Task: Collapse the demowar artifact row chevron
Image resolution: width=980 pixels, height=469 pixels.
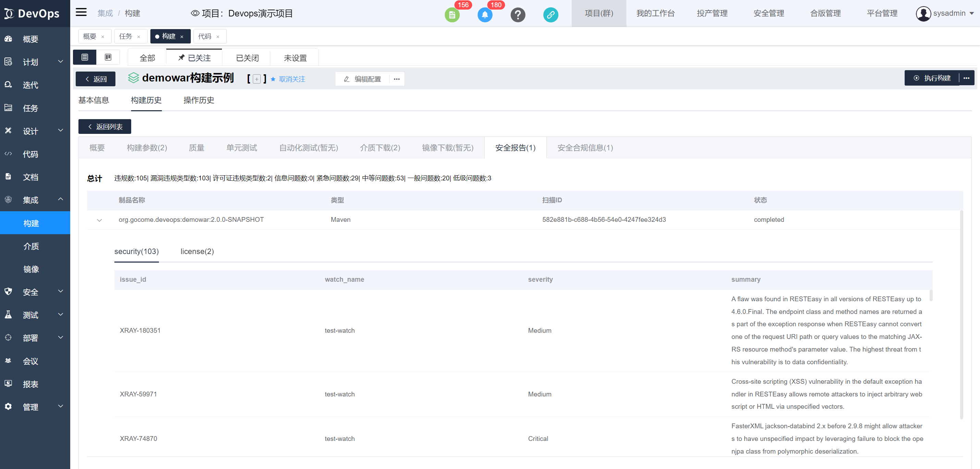Action: (x=99, y=220)
